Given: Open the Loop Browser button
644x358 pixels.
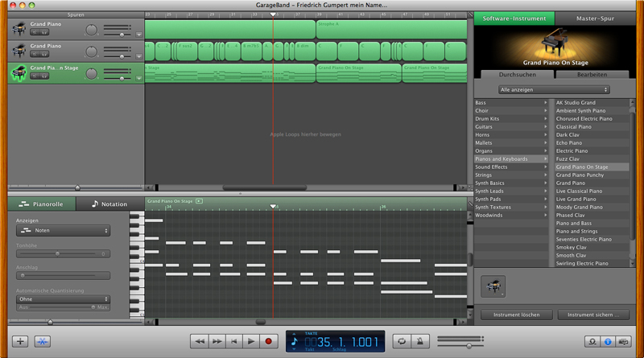Looking at the screenshot, I should 592,341.
